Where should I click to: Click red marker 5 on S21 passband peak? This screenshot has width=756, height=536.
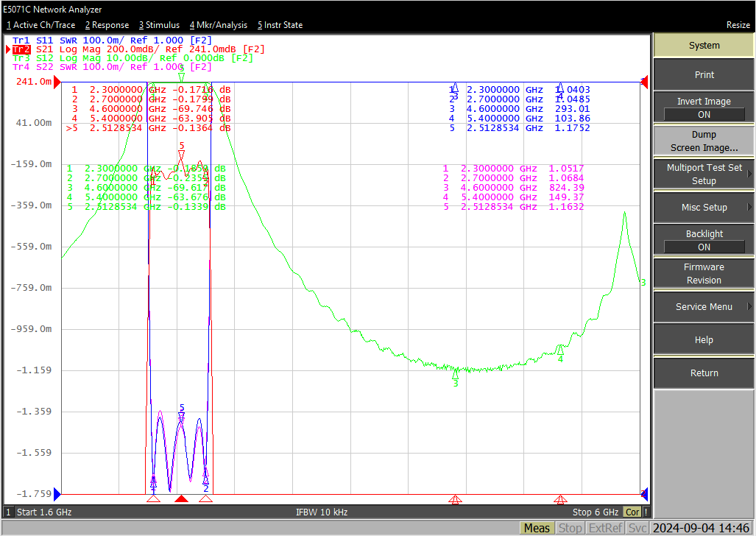pyautogui.click(x=181, y=155)
